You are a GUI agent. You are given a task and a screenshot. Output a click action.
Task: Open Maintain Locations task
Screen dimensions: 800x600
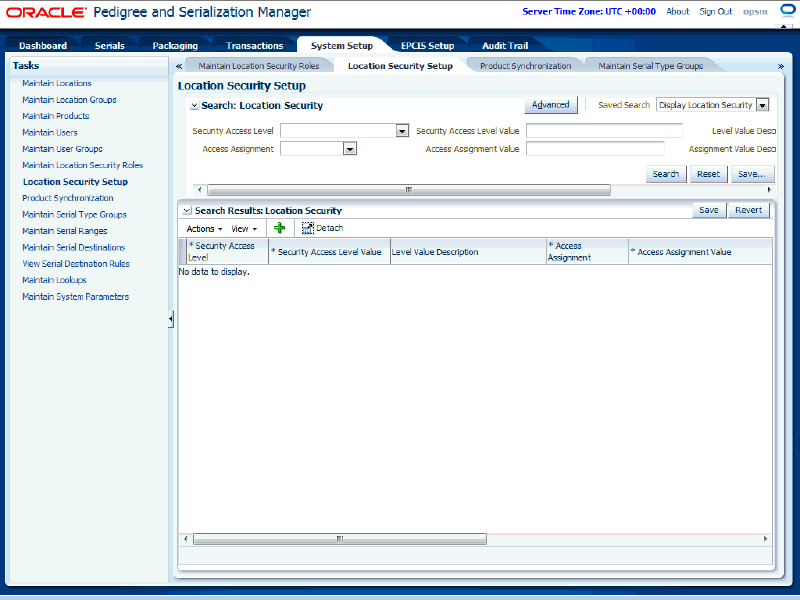coord(57,83)
